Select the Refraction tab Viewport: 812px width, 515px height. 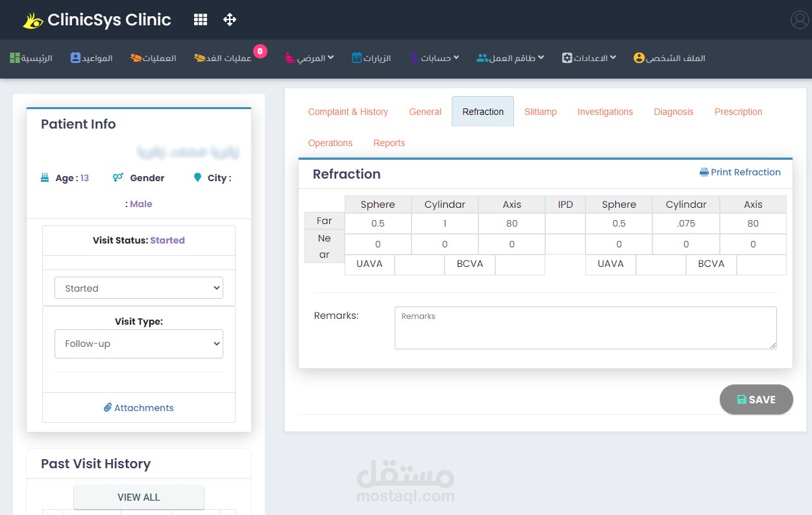483,112
